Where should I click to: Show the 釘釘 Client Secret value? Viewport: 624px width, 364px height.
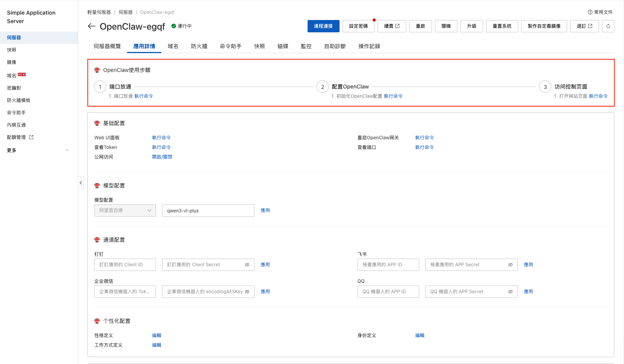[x=247, y=265]
